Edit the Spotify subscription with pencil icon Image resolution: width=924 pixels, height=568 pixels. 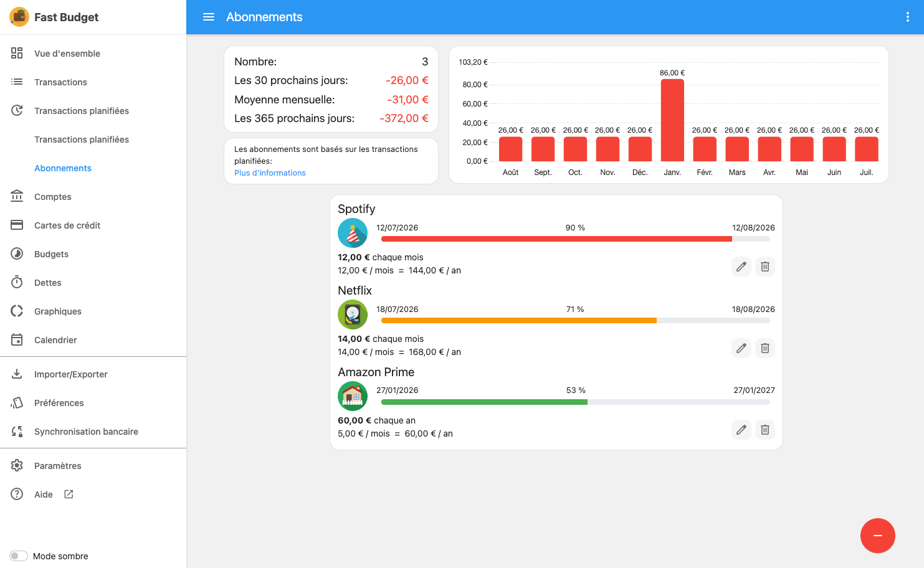pos(741,267)
